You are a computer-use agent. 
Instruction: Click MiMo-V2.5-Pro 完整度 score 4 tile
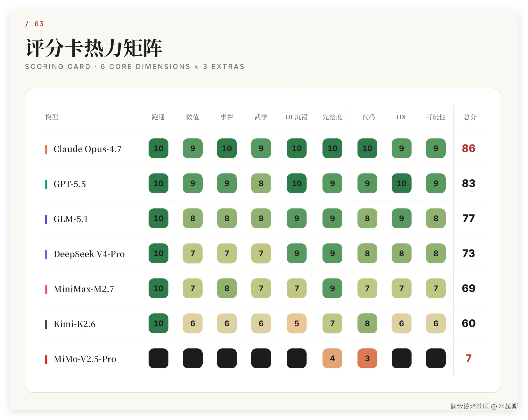332,358
